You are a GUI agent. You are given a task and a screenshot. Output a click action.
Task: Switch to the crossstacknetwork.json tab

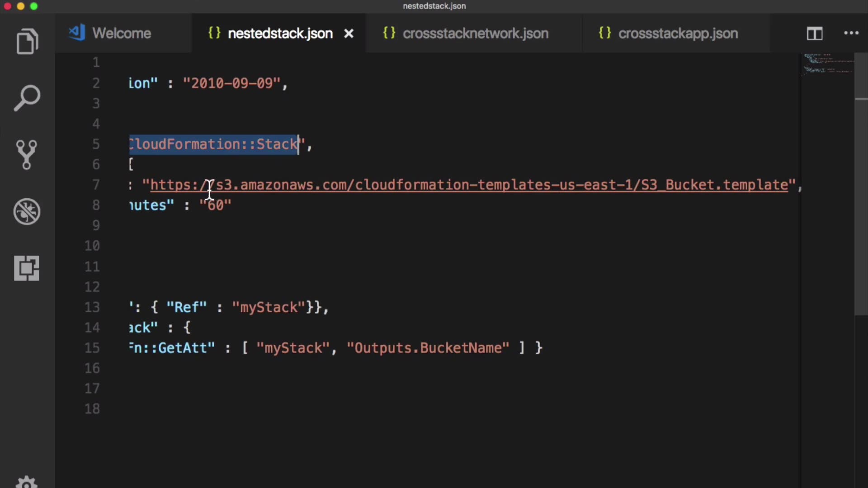pos(475,33)
